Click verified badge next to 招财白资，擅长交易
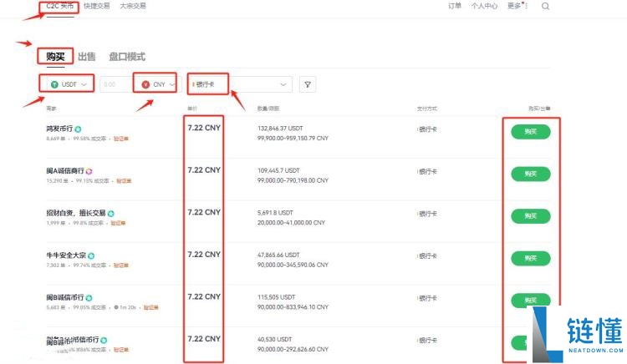Image resolution: width=627 pixels, height=364 pixels. pyautogui.click(x=110, y=214)
